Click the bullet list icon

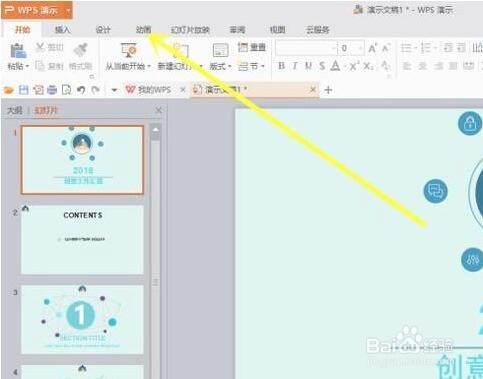click(x=406, y=48)
